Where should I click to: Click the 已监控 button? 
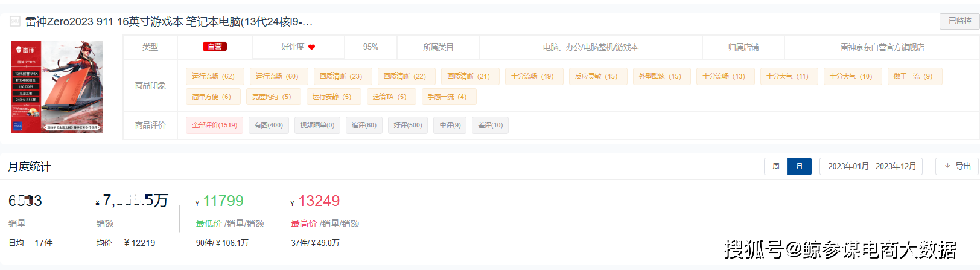click(959, 21)
